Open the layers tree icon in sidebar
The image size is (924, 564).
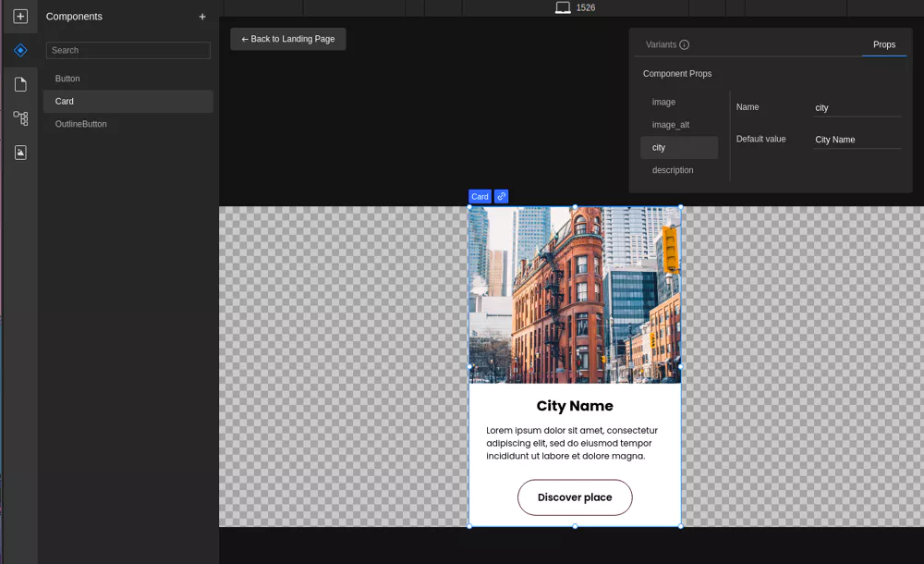(20, 118)
